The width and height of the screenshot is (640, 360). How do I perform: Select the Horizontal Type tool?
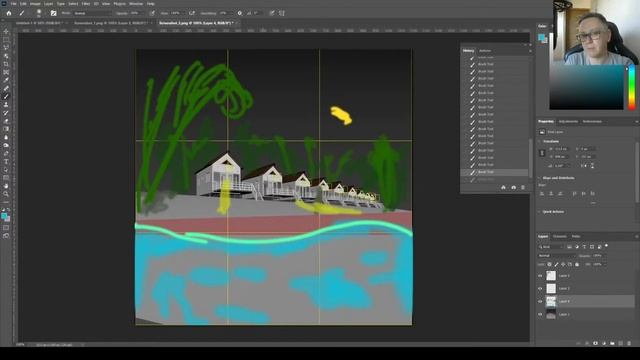6,162
